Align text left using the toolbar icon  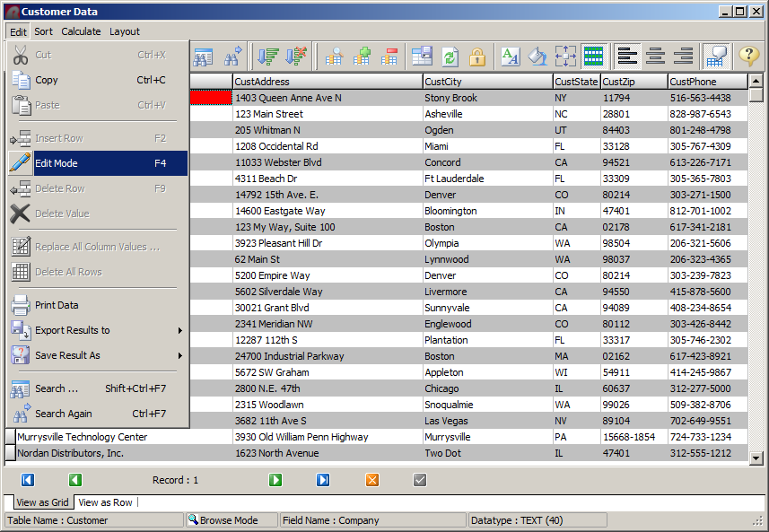click(x=627, y=57)
